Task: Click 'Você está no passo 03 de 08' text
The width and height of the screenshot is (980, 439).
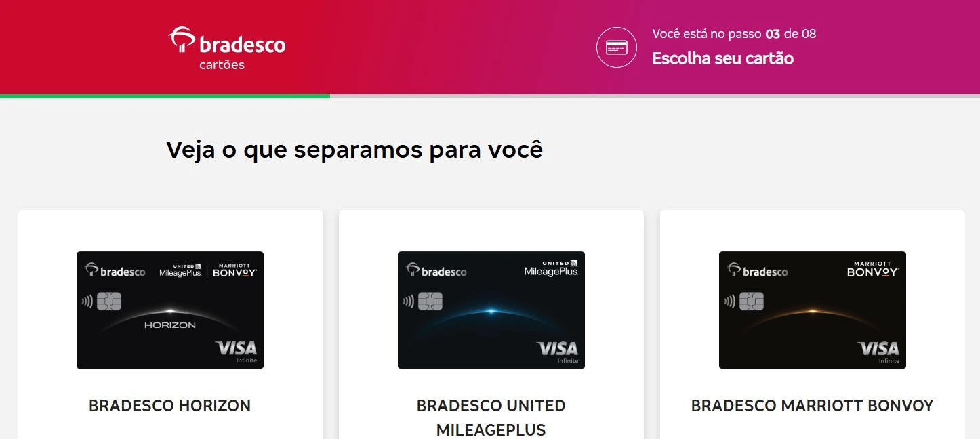Action: [x=734, y=33]
